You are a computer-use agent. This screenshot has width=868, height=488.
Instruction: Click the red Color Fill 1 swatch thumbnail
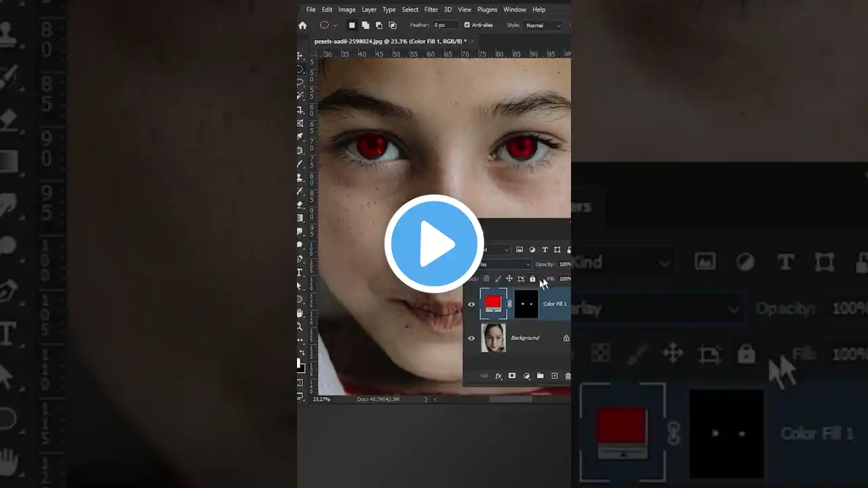pos(493,303)
